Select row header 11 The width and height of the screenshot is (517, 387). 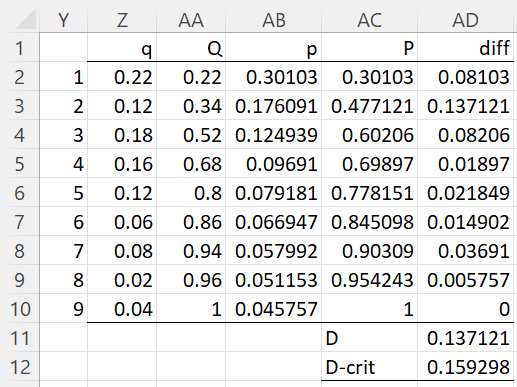point(19,338)
